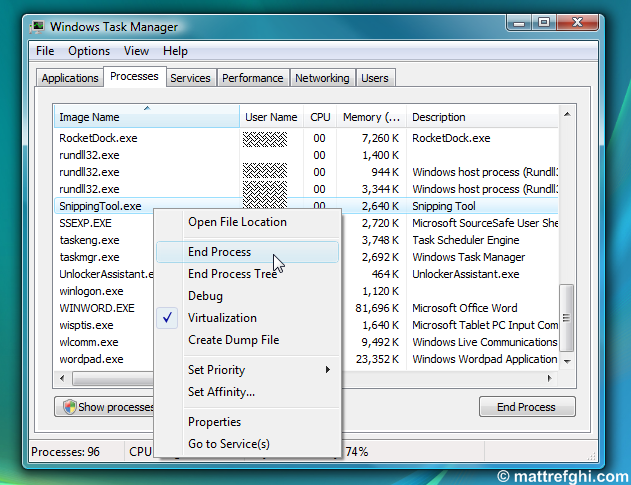Click the End Process button at bottom right
Screen dimensions: 631x485
coord(527,407)
